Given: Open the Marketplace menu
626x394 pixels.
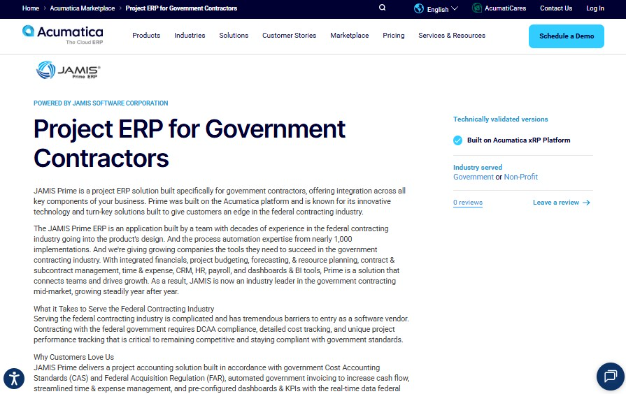Looking at the screenshot, I should pos(349,36).
